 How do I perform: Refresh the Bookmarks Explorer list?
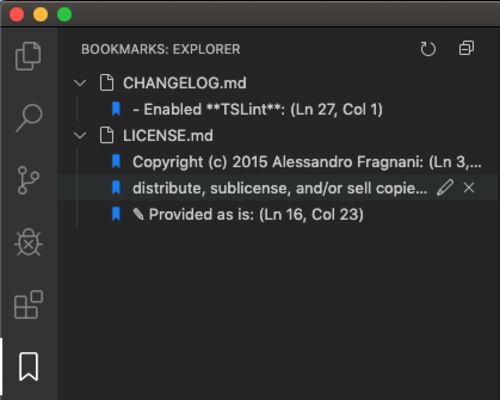click(x=428, y=49)
